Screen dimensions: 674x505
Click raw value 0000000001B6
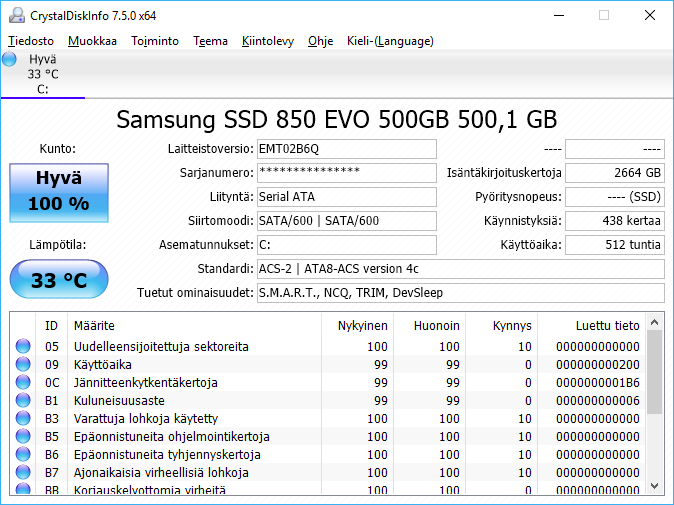tap(597, 383)
